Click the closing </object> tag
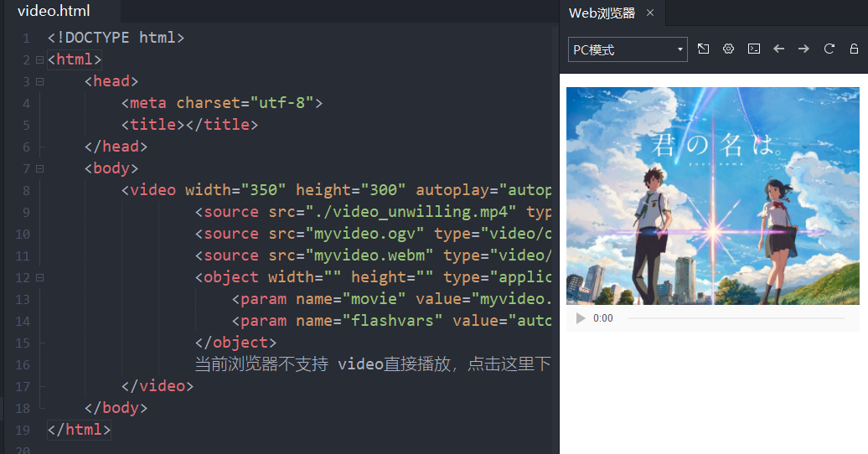The width and height of the screenshot is (868, 454). coord(235,343)
